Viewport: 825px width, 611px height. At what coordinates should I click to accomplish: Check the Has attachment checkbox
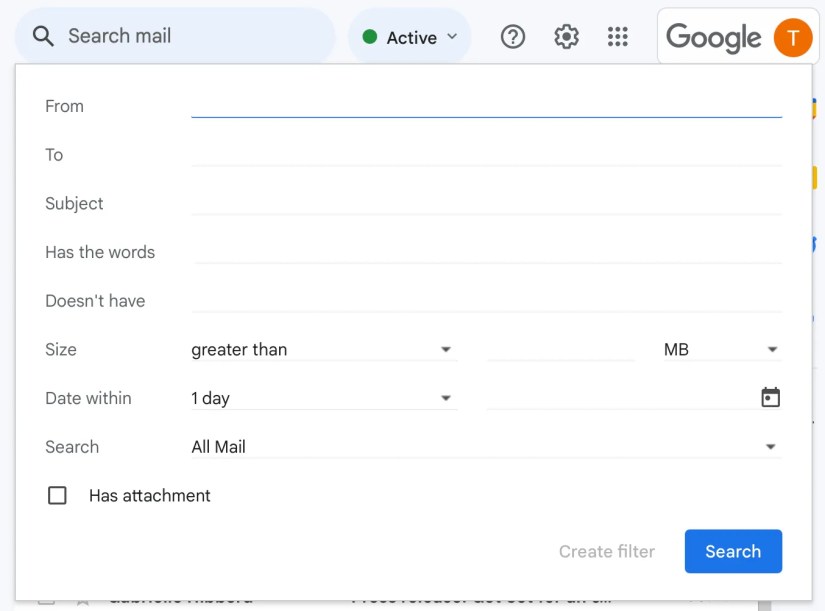point(57,495)
